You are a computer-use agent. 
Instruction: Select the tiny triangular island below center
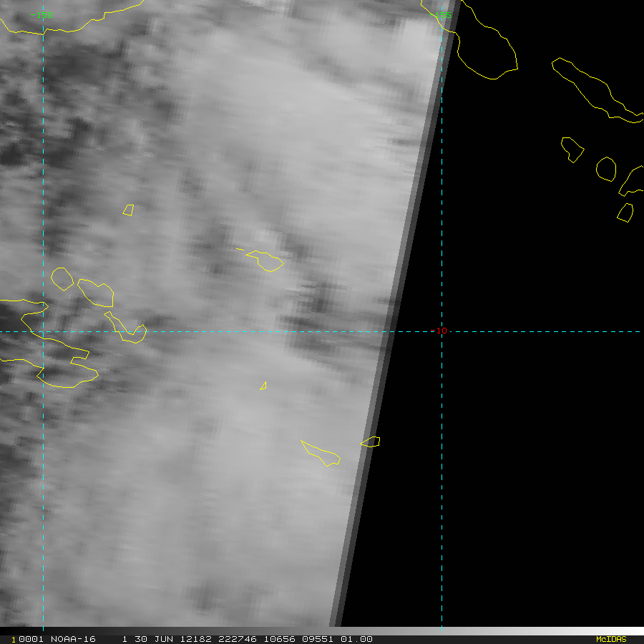[x=263, y=386]
